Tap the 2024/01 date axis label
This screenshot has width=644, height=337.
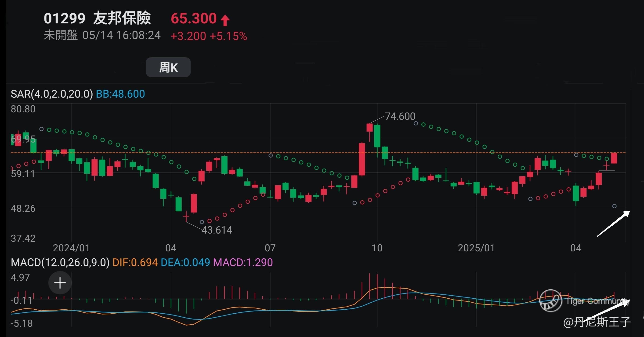coord(71,248)
